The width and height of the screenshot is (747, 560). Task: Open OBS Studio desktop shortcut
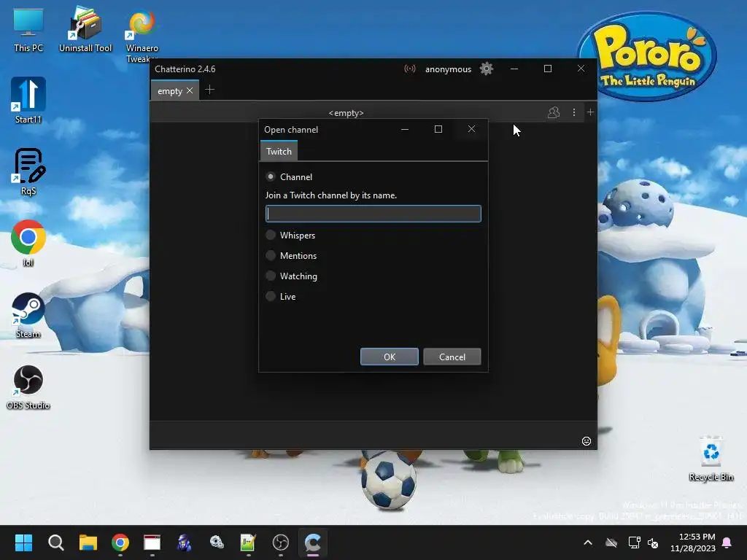[x=28, y=387]
